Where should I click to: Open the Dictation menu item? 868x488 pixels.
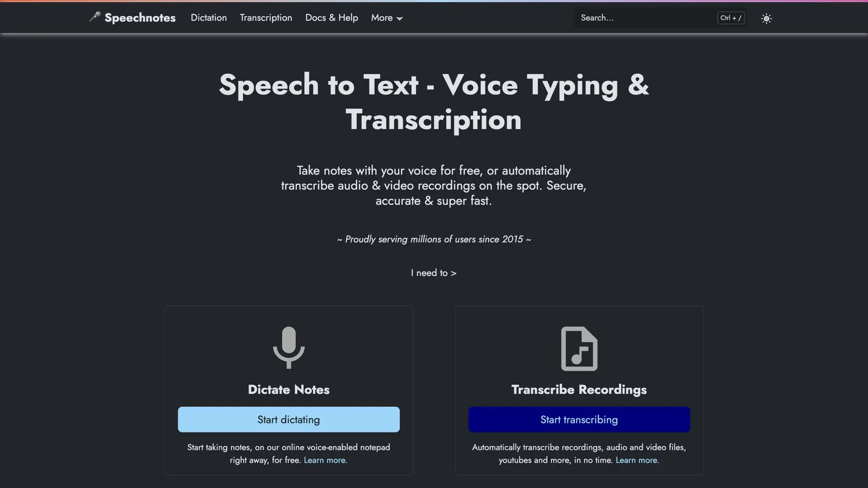click(208, 18)
